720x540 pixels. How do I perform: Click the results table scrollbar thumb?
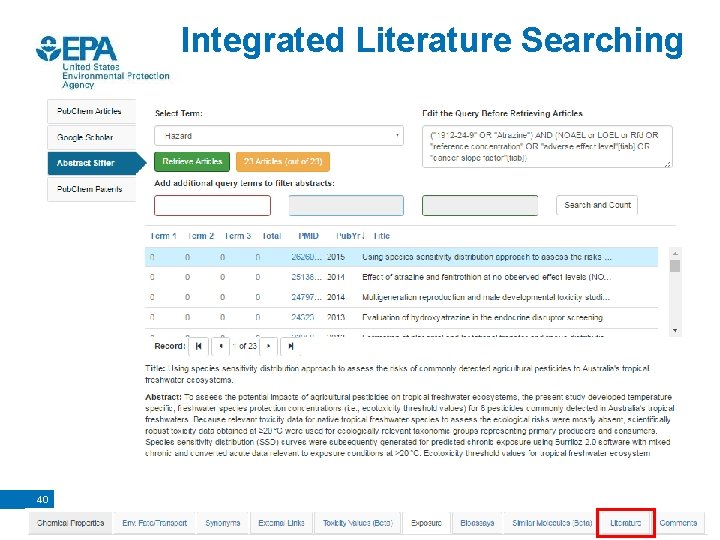click(675, 266)
